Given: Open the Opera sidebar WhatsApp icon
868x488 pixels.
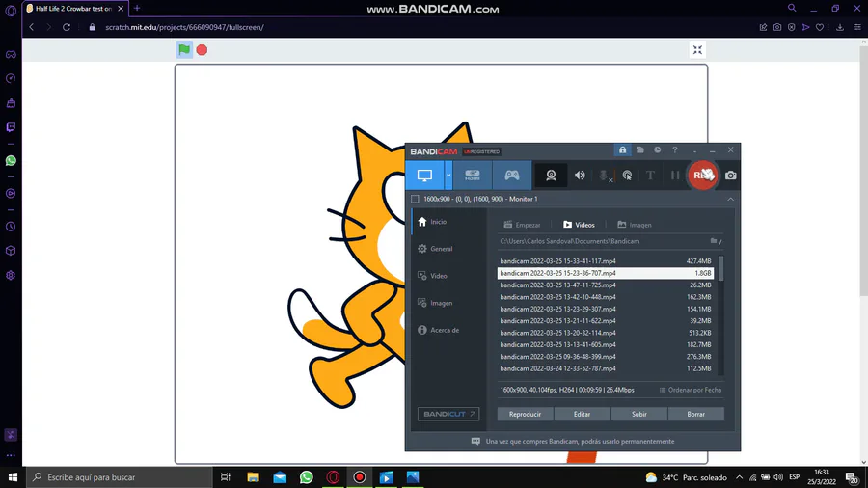Looking at the screenshot, I should pos(11,161).
